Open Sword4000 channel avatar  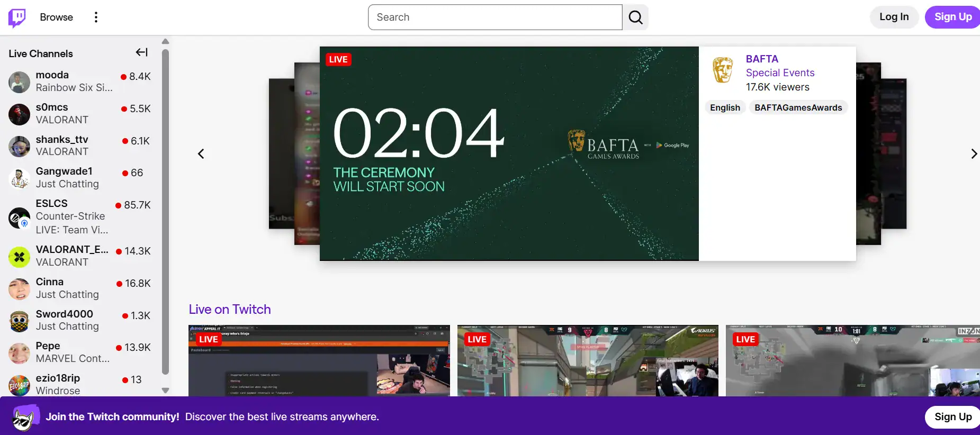coord(19,321)
